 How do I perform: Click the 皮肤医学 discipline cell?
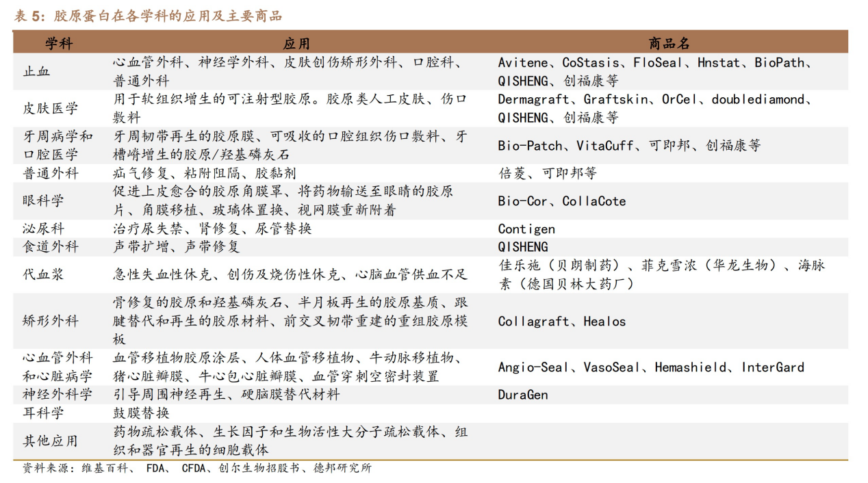tap(51, 108)
